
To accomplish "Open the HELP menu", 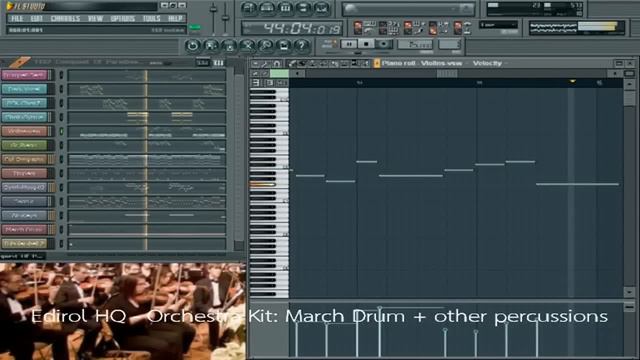I will tap(176, 18).
